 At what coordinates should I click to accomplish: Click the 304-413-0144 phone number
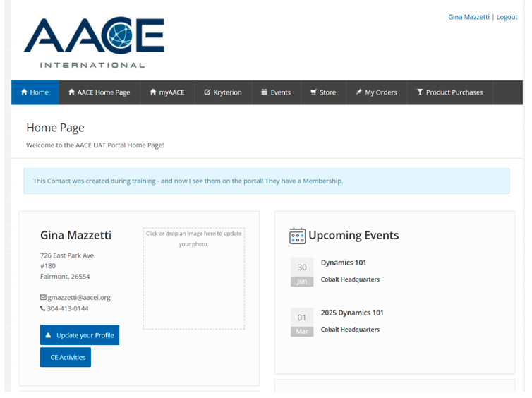(68, 308)
